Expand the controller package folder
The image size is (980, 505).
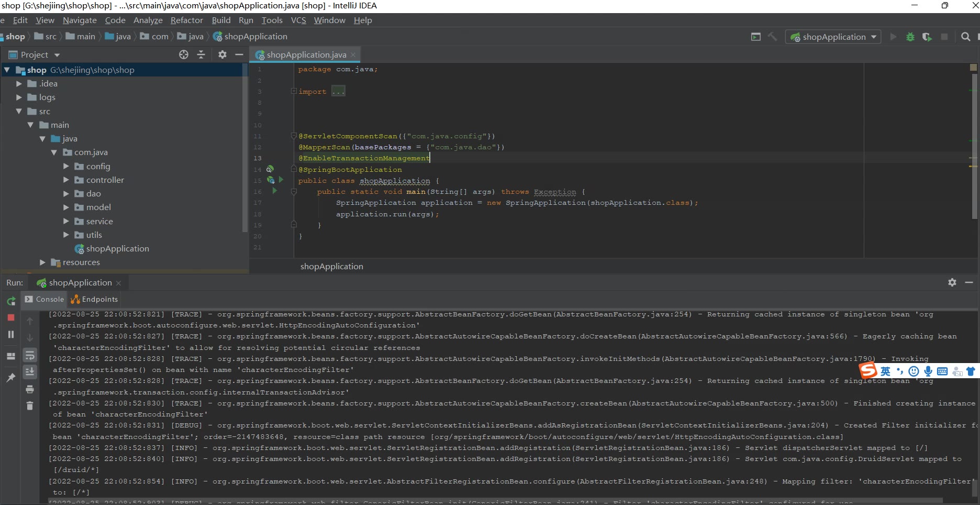click(66, 180)
